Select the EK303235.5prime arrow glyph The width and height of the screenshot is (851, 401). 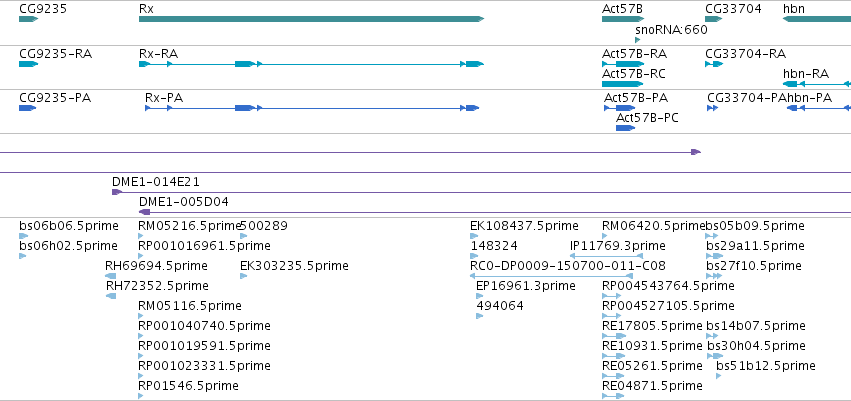coord(244,276)
